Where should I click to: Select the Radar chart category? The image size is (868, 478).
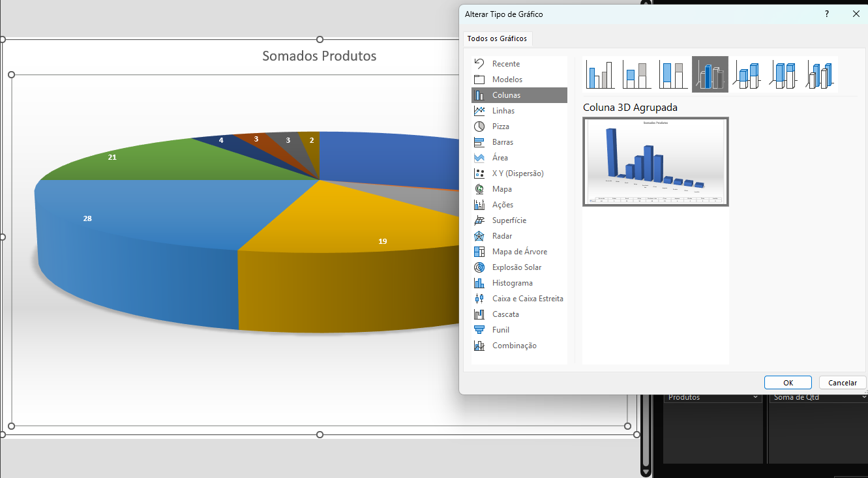pyautogui.click(x=519, y=236)
